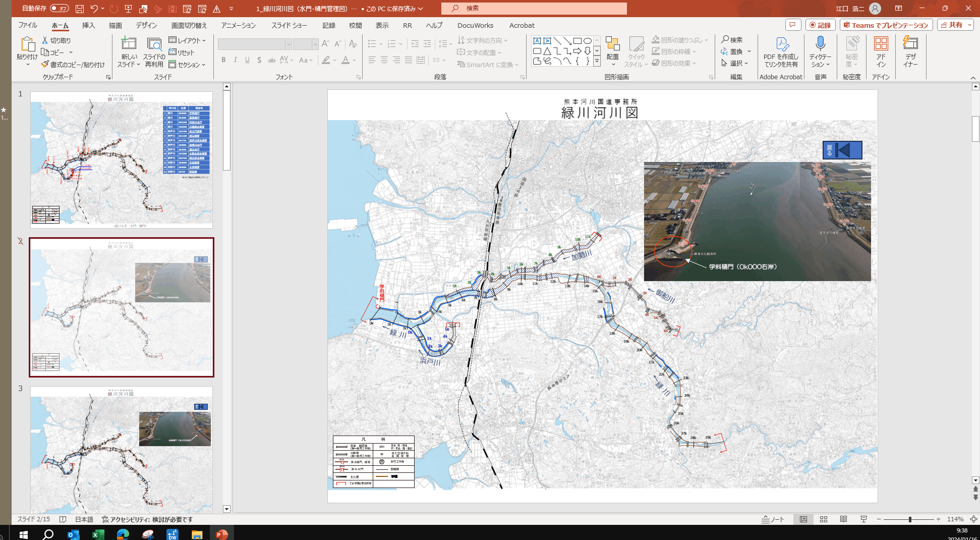Toggle strikethrough formatting
The width and height of the screenshot is (980, 540).
[x=271, y=60]
